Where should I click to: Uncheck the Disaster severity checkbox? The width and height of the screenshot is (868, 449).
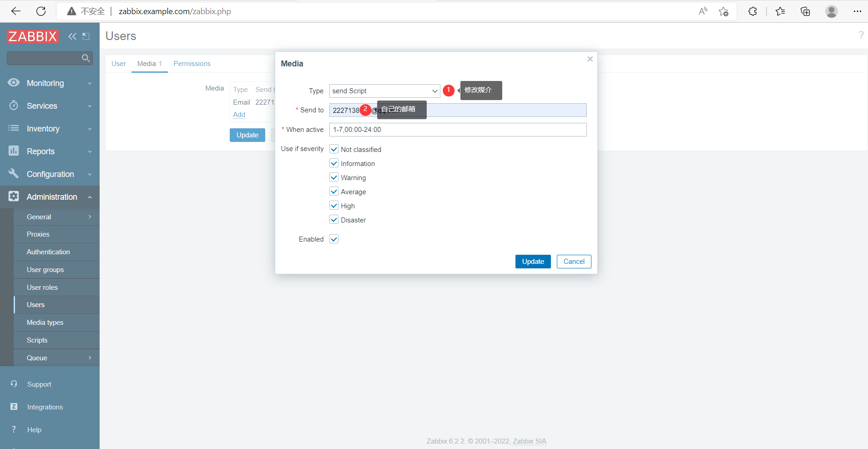pyautogui.click(x=334, y=220)
